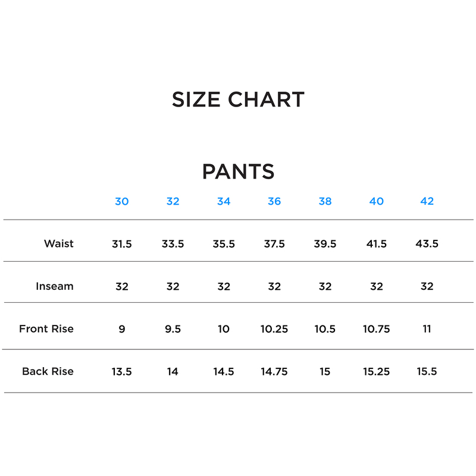Select the size 30 column header
476x476 pixels.
[x=121, y=201]
